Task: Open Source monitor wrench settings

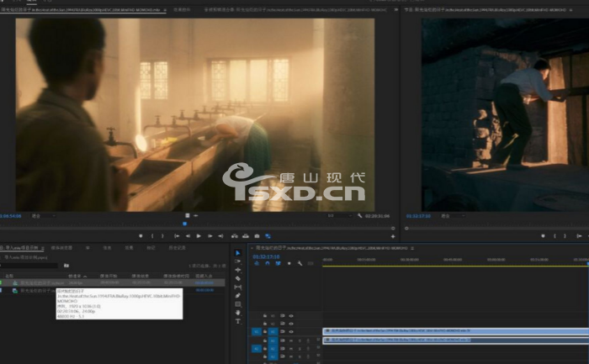Action: coord(360,216)
